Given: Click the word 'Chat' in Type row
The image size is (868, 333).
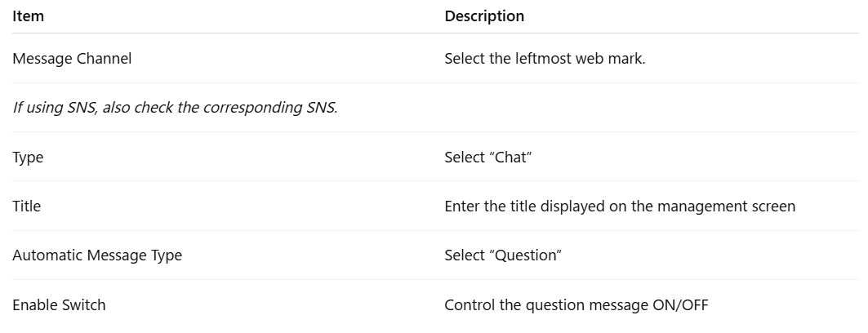Looking at the screenshot, I should (510, 157).
